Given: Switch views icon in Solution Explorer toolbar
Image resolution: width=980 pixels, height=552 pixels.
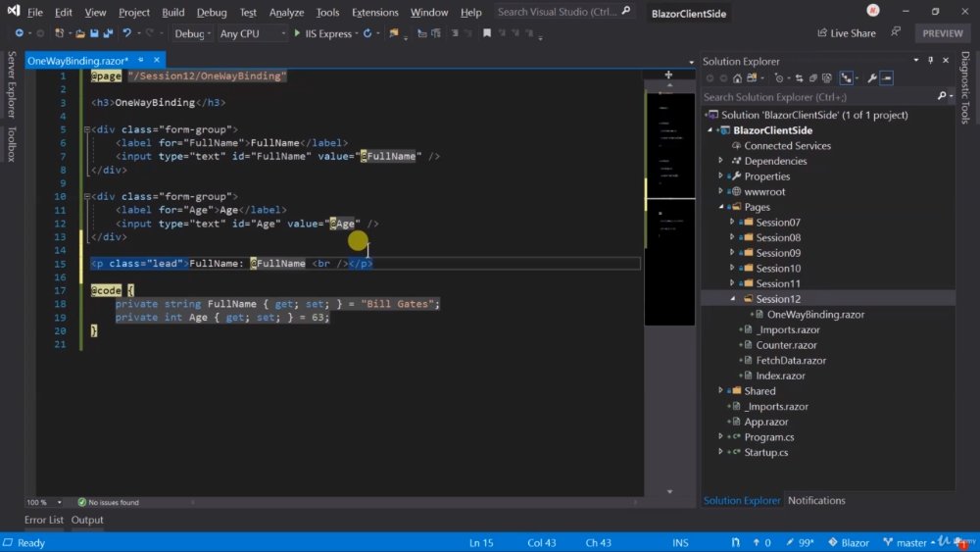Looking at the screenshot, I should pyautogui.click(x=752, y=78).
